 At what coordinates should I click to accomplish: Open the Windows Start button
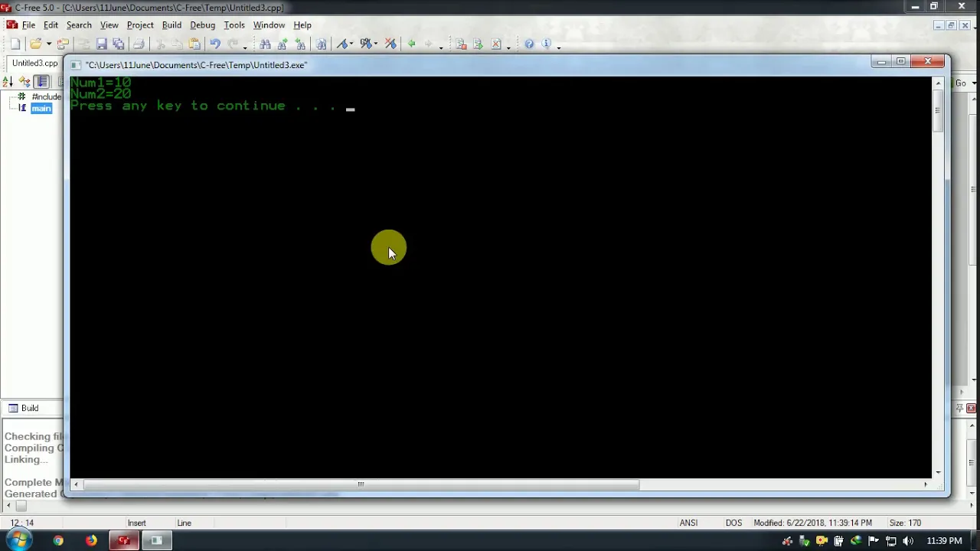point(18,541)
